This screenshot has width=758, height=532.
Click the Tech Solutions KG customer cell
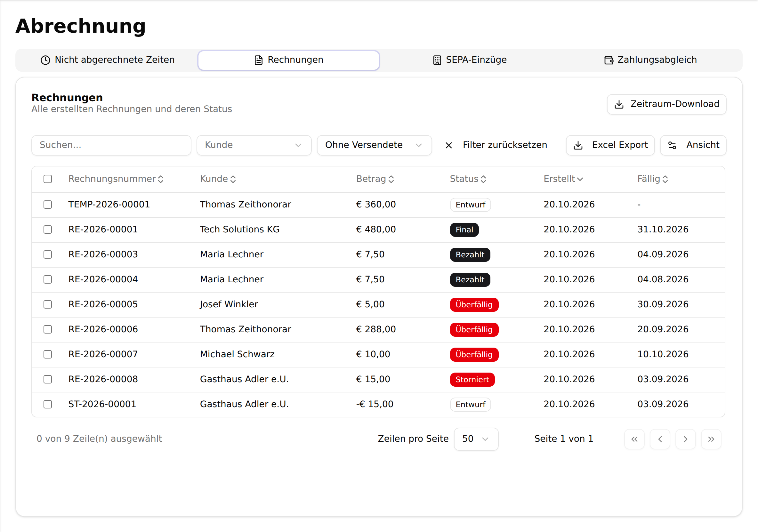[240, 230]
